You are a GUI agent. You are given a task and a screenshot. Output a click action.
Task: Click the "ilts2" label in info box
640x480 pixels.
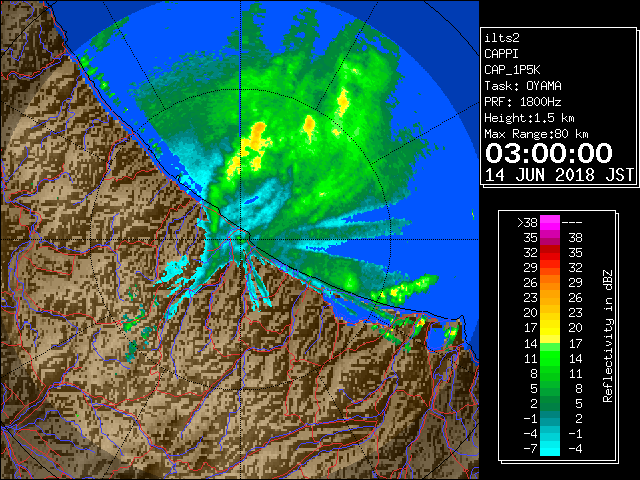click(x=502, y=38)
